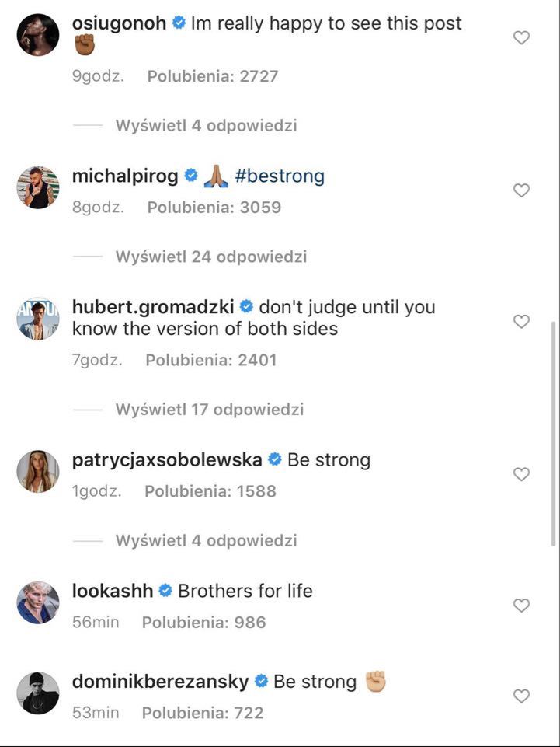Expand 4 replies under osiugonoh's comment
560x747 pixels.
[206, 125]
